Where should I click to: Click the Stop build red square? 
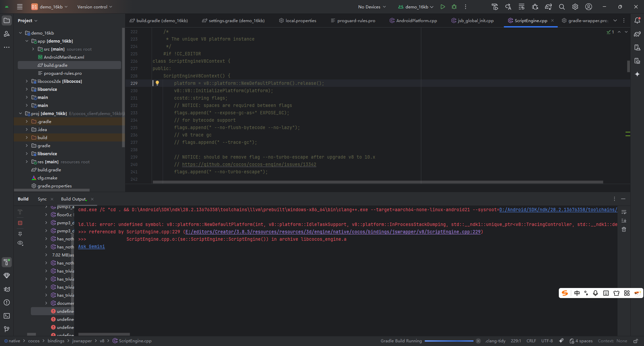20,223
